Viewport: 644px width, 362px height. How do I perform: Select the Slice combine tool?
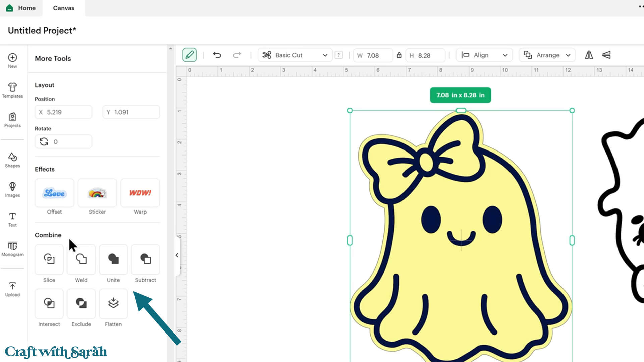pos(49,259)
